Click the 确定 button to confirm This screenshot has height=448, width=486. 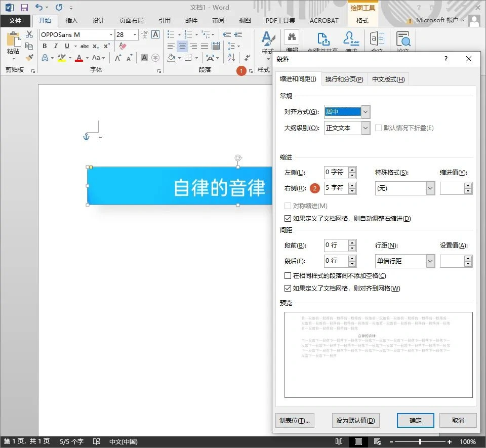[415, 420]
